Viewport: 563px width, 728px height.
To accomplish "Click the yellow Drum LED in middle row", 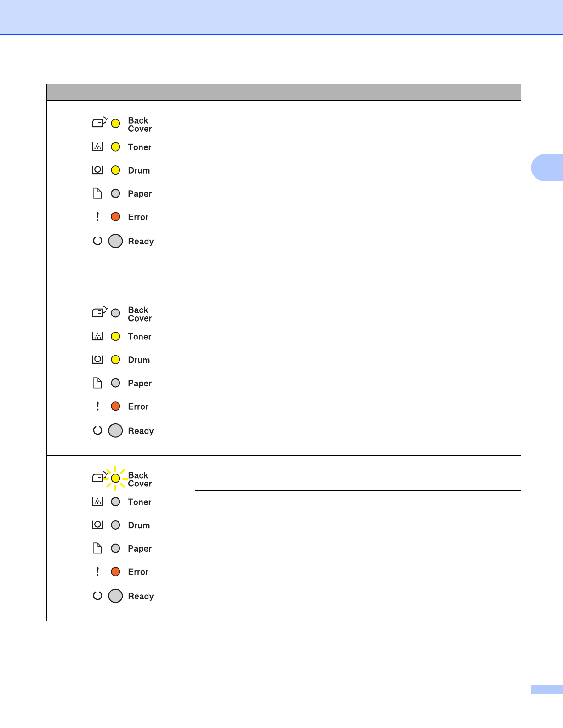I will click(116, 360).
